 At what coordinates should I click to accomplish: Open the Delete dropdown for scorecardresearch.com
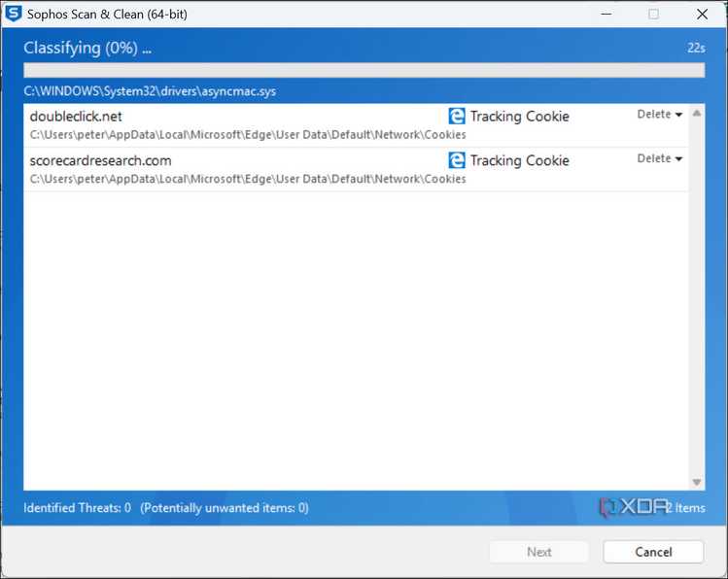point(660,158)
